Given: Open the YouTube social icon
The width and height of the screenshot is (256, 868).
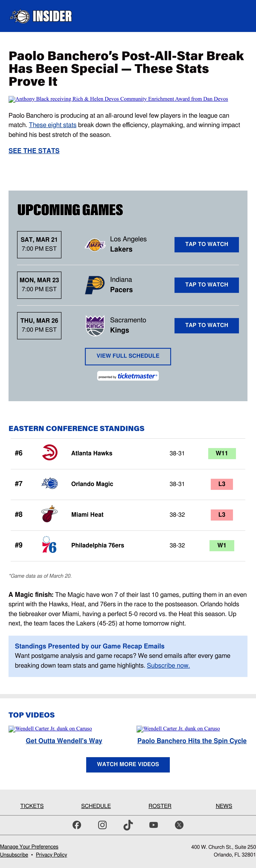Looking at the screenshot, I should 153,825.
